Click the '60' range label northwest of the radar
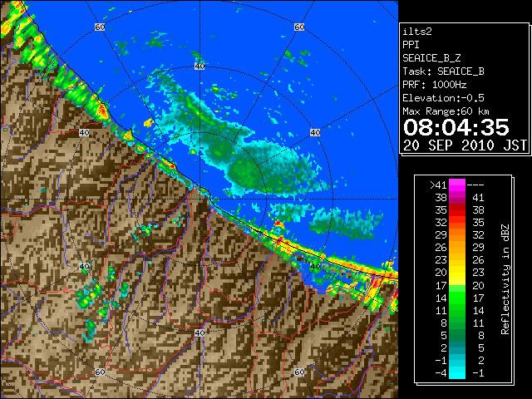532x399 pixels. (100, 27)
